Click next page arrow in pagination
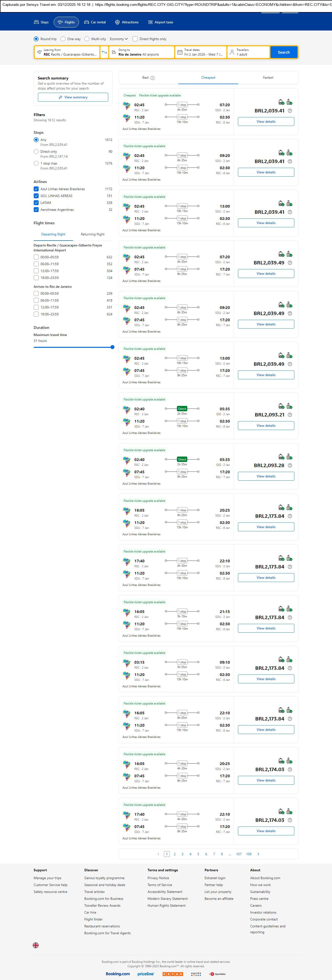This screenshot has width=332, height=980. pyautogui.click(x=258, y=854)
